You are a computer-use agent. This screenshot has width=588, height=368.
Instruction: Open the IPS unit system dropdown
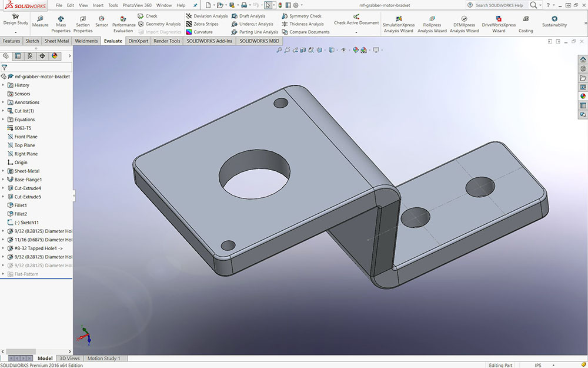click(x=538, y=365)
